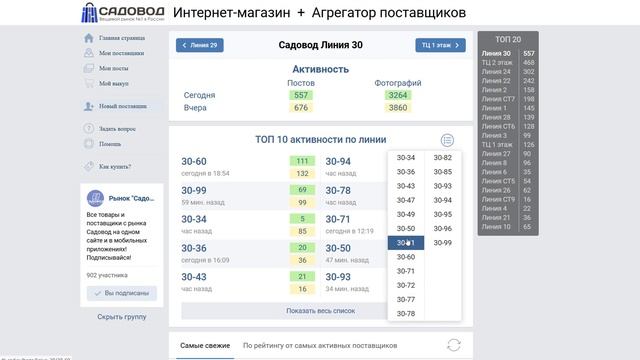
Task: Click the 557 posts count for Сегодня
Action: coord(301,95)
